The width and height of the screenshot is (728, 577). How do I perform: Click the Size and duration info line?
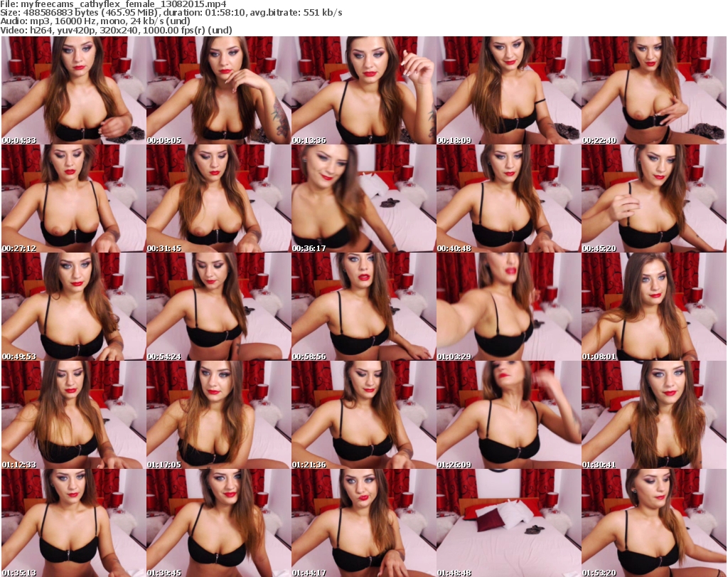[171, 13]
